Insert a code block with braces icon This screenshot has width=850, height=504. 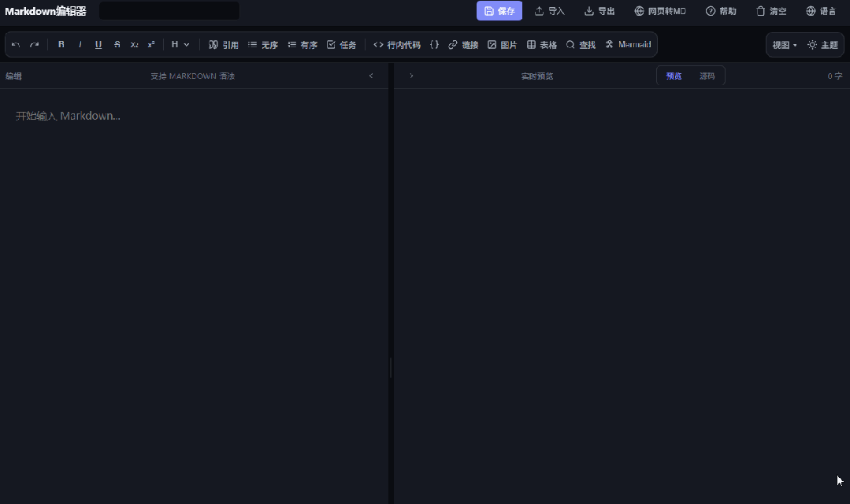click(x=434, y=44)
